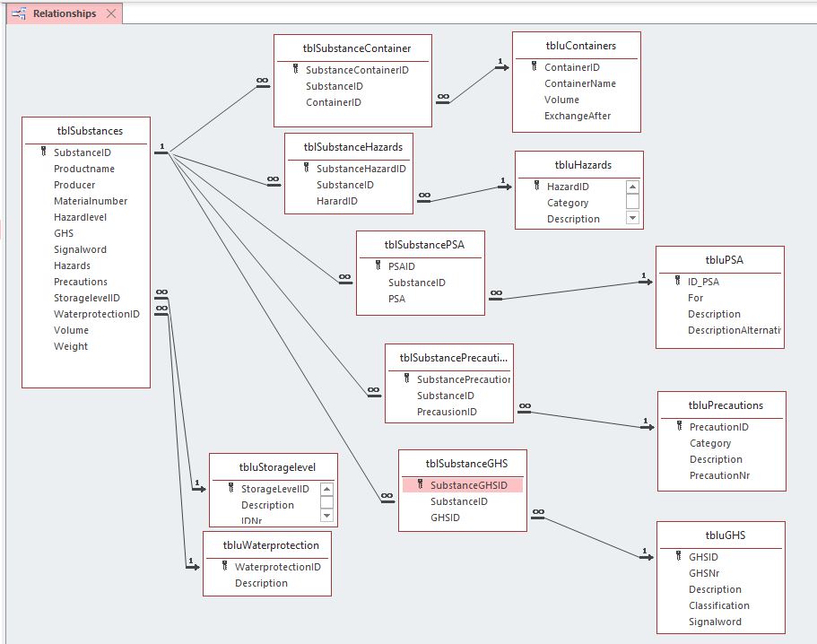Click key icon next to SubstanceHazardID
The width and height of the screenshot is (817, 644).
click(x=307, y=168)
